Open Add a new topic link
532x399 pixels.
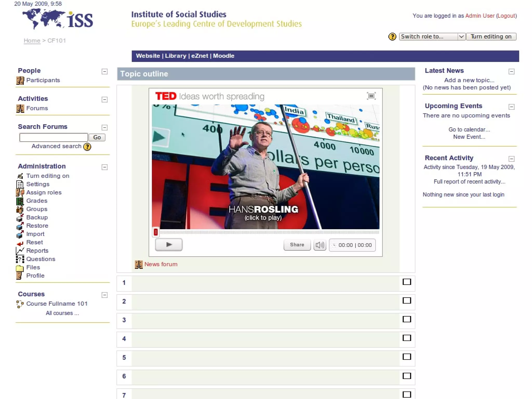click(x=469, y=80)
